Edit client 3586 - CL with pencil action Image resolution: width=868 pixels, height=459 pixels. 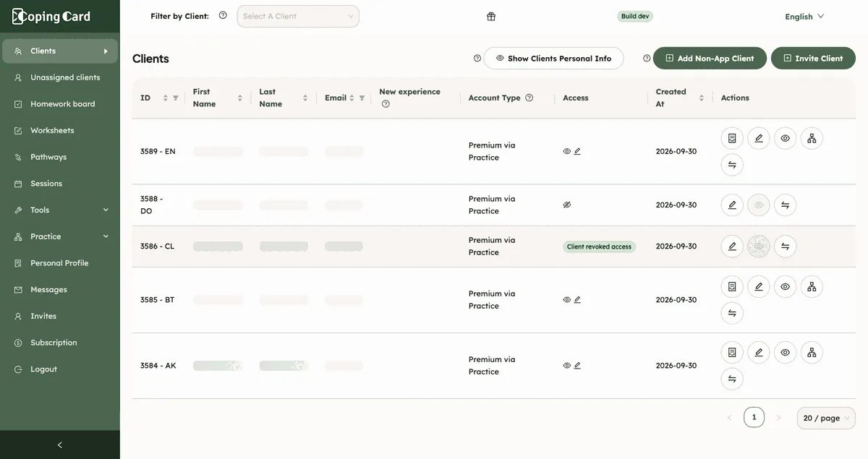(x=732, y=246)
